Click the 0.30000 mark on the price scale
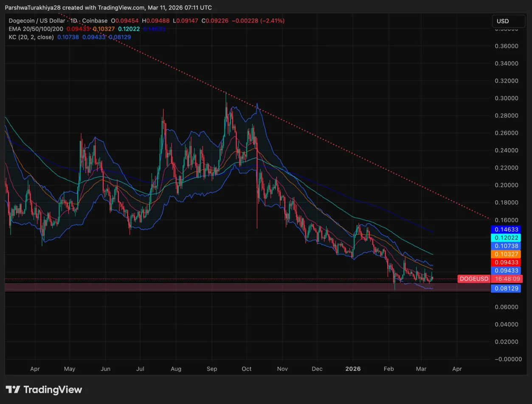Image resolution: width=532 pixels, height=404 pixels. click(507, 98)
